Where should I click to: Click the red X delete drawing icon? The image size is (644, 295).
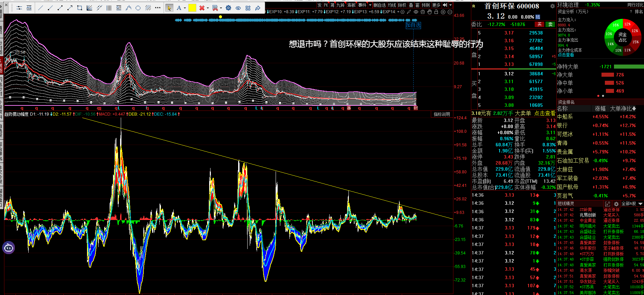click(x=202, y=8)
